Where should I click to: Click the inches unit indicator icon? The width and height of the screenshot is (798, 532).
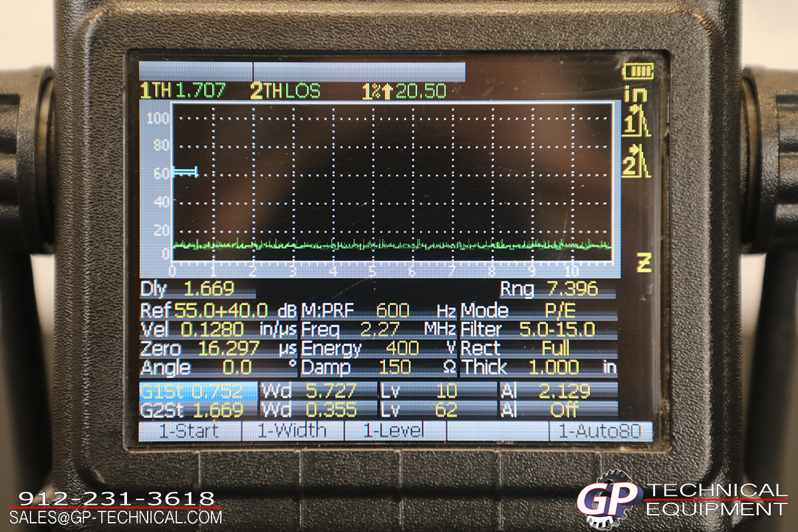pyautogui.click(x=636, y=94)
